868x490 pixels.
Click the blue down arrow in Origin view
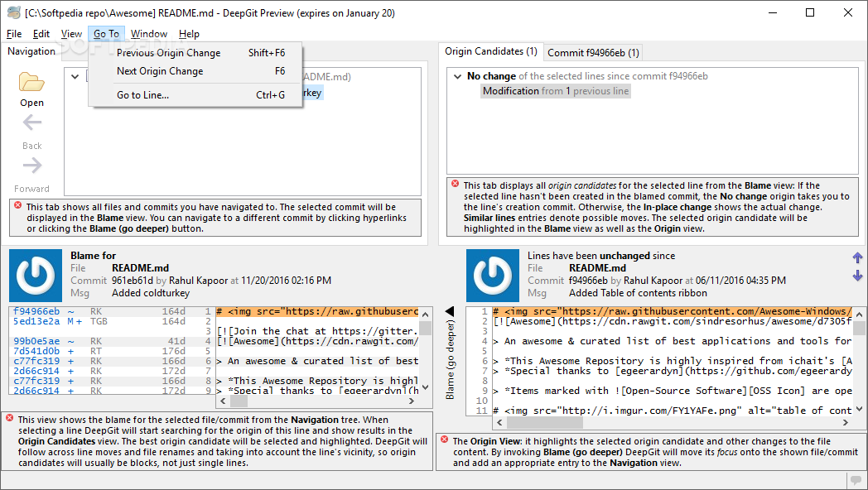(857, 276)
